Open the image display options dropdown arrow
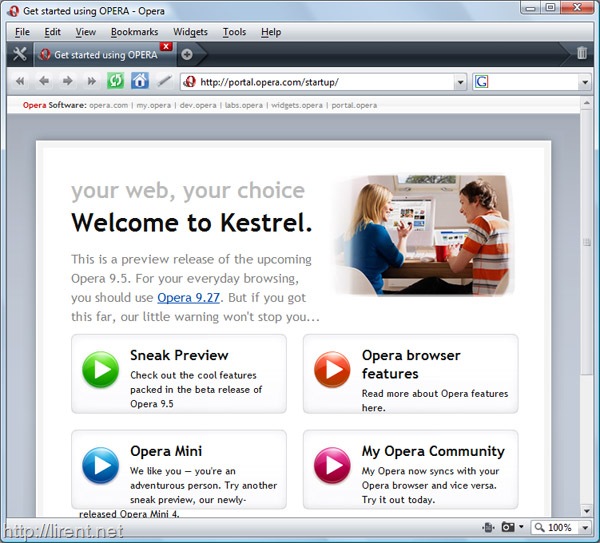The width and height of the screenshot is (600, 543). tap(521, 527)
